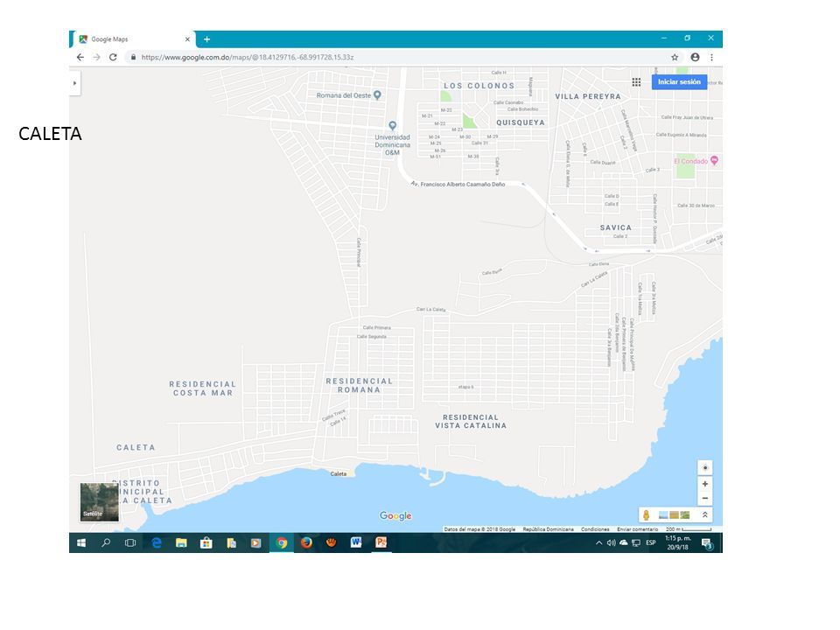Go forward in Chrome
Image resolution: width=840 pixels, height=630 pixels.
tap(96, 57)
